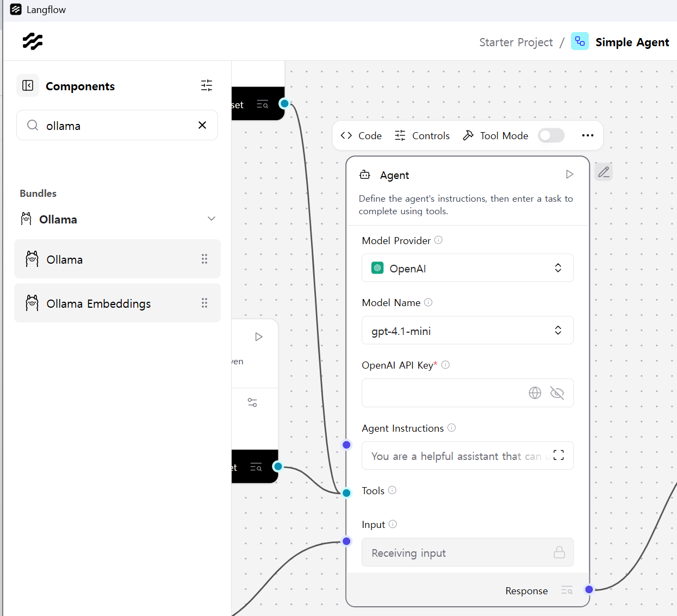Click the pencil edit icon beside Agent

click(x=604, y=172)
